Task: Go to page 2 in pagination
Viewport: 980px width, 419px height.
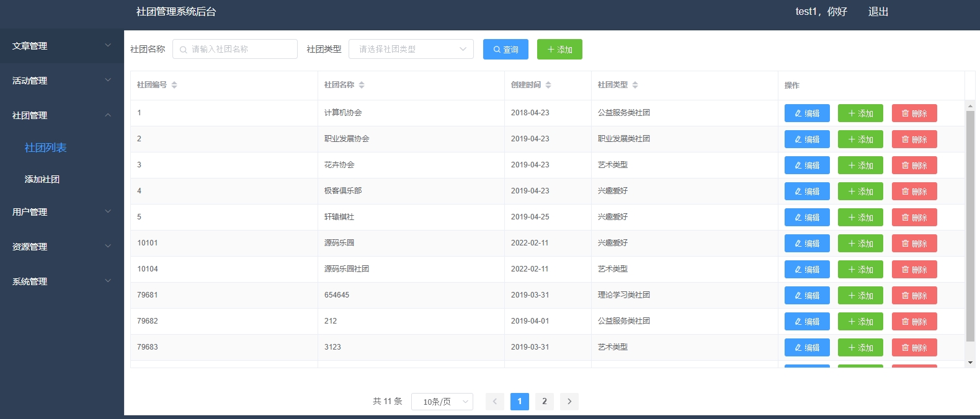Action: coord(545,402)
